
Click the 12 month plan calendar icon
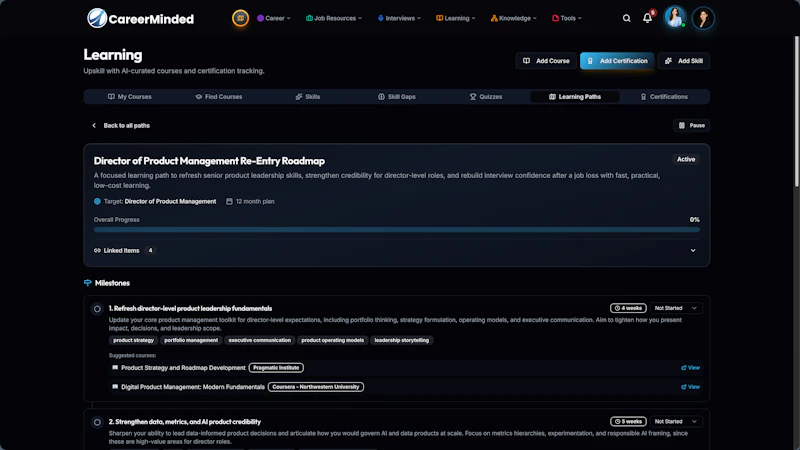tap(229, 202)
